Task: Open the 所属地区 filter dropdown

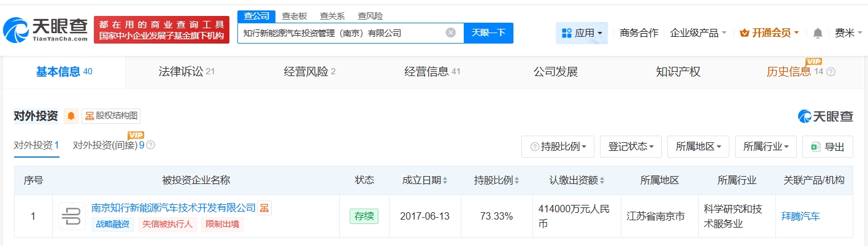Action: pyautogui.click(x=697, y=147)
